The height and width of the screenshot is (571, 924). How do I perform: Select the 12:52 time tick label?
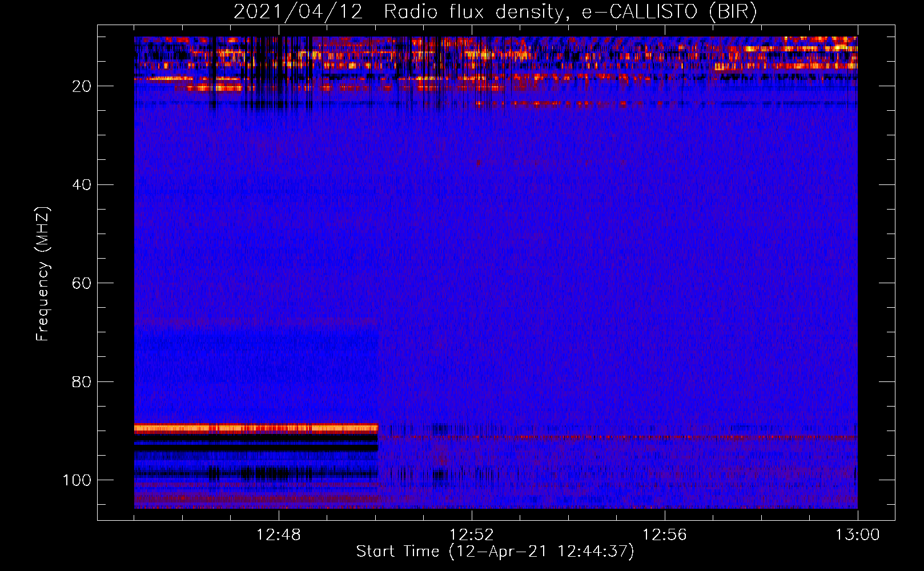click(472, 535)
